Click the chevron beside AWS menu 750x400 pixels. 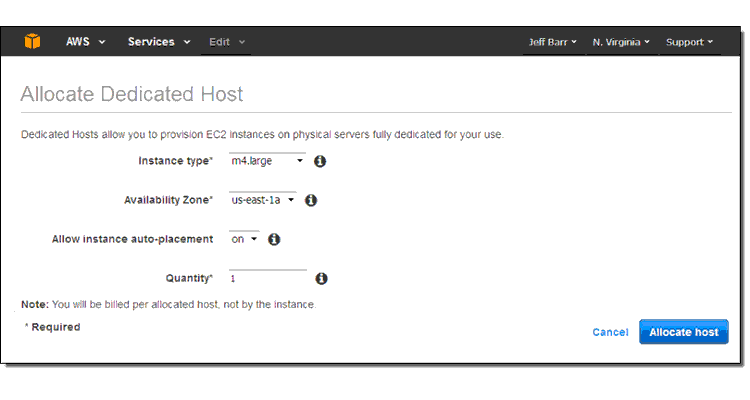pyautogui.click(x=101, y=42)
